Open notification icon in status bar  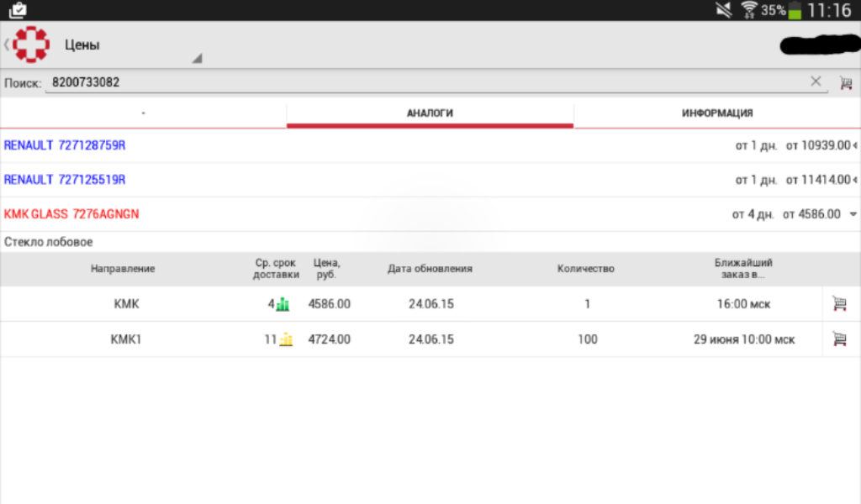17,10
